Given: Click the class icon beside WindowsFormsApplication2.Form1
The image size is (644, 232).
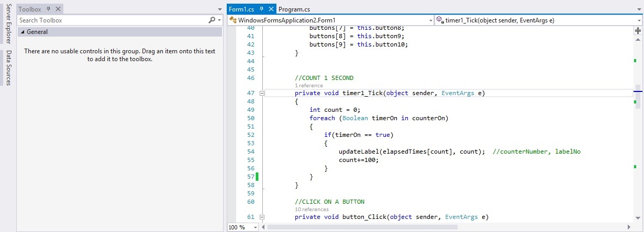Looking at the screenshot, I should point(232,20).
